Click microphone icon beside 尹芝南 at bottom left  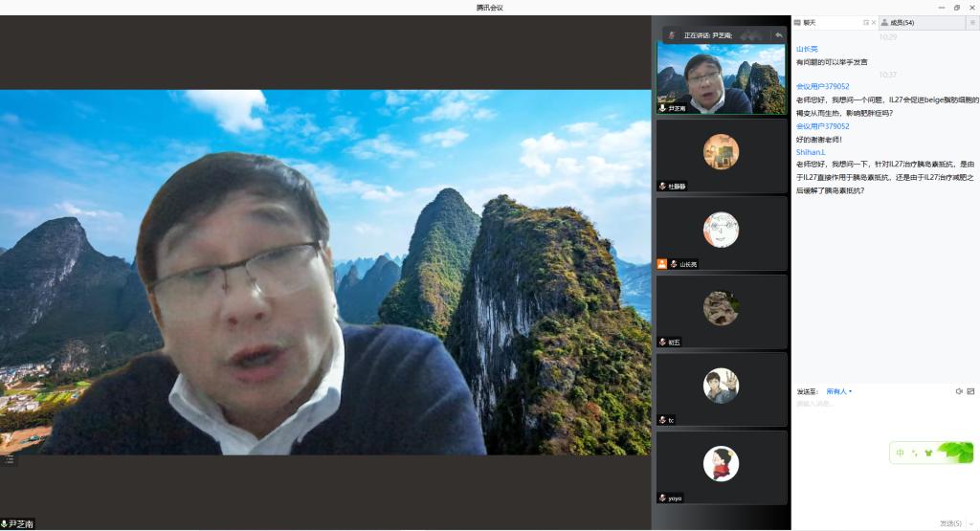pyautogui.click(x=5, y=524)
